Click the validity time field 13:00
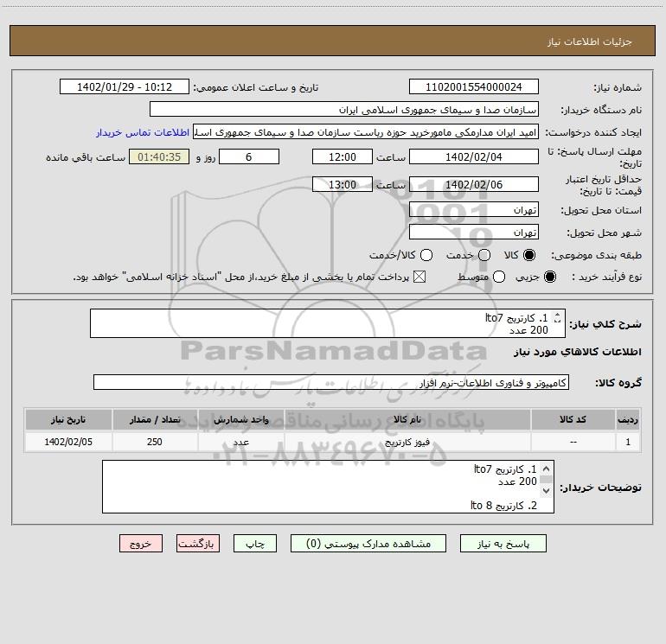666x644 pixels. coord(343,184)
